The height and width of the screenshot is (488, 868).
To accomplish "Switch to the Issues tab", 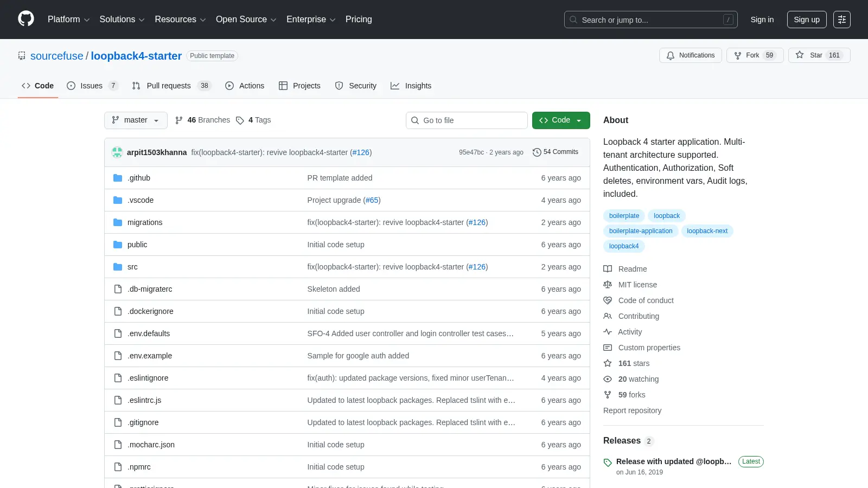I will 92,86.
